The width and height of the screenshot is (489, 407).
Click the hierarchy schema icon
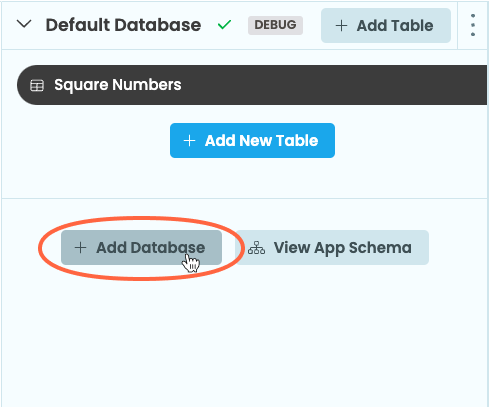tap(256, 248)
